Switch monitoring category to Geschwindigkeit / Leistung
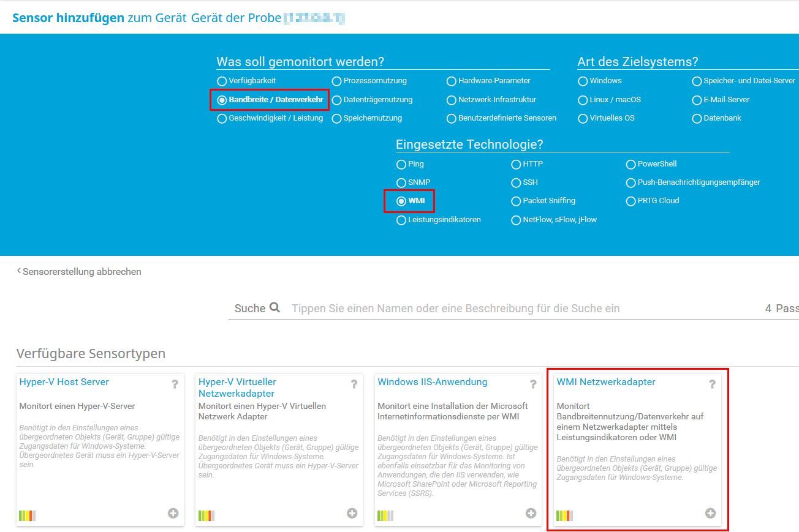The image size is (799, 532). pos(222,118)
